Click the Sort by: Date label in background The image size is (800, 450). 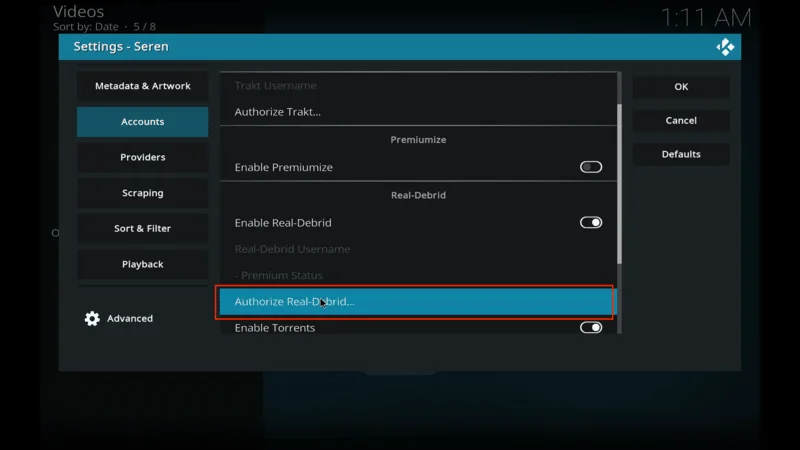(x=86, y=27)
